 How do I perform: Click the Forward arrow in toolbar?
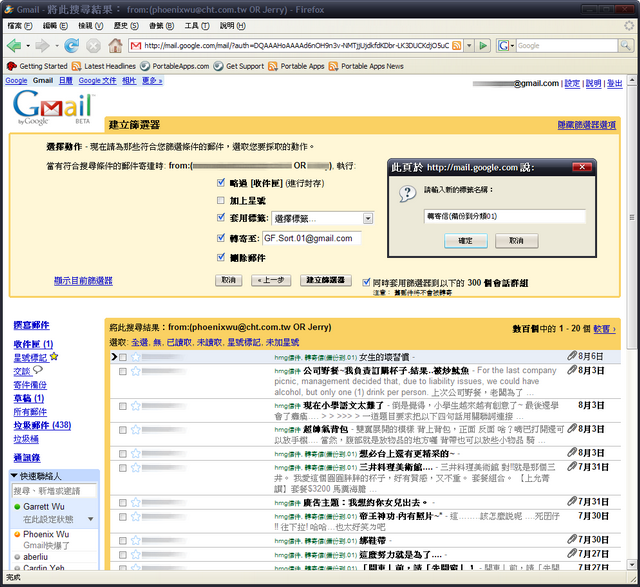tap(42, 45)
